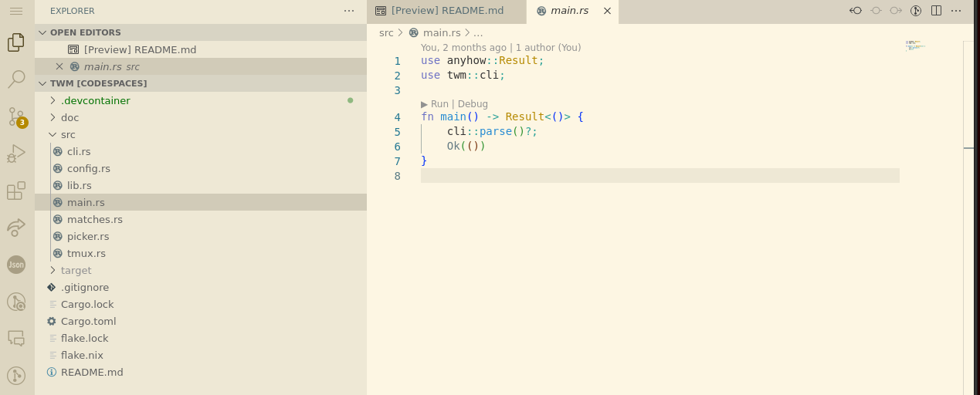Open matches.rs in file tree

click(x=201, y=219)
